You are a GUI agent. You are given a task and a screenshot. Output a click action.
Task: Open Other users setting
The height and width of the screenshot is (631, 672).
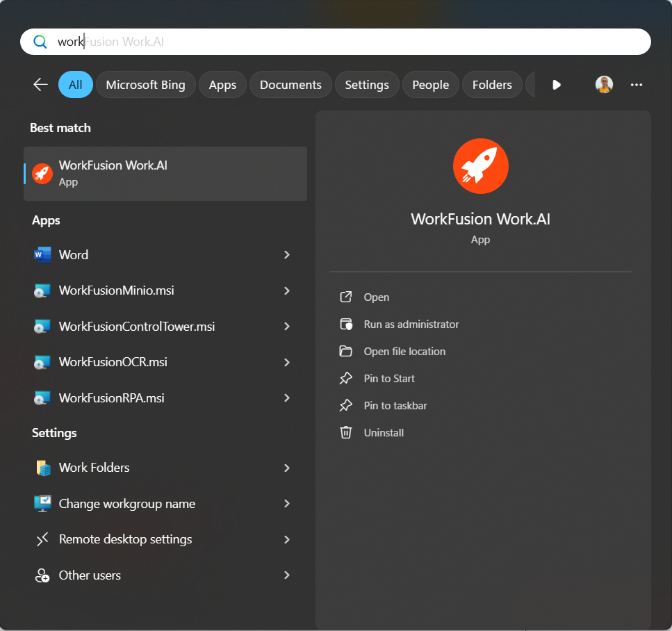coord(165,575)
